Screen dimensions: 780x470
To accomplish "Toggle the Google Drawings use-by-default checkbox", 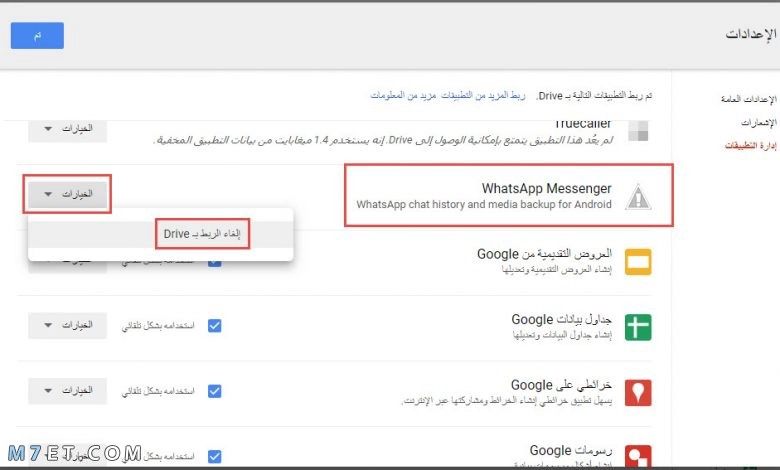I will click(214, 456).
